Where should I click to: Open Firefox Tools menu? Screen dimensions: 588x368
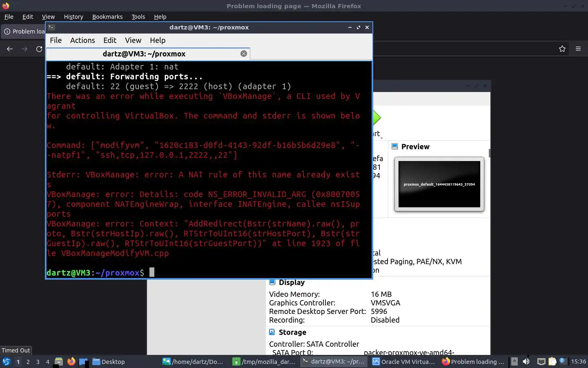[138, 17]
